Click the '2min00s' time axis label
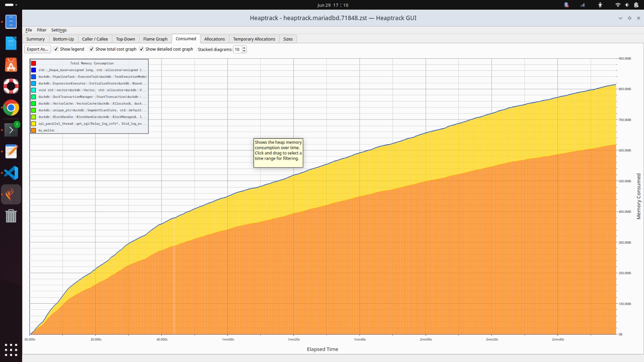Viewport: 644px width, 362px height. click(426, 339)
